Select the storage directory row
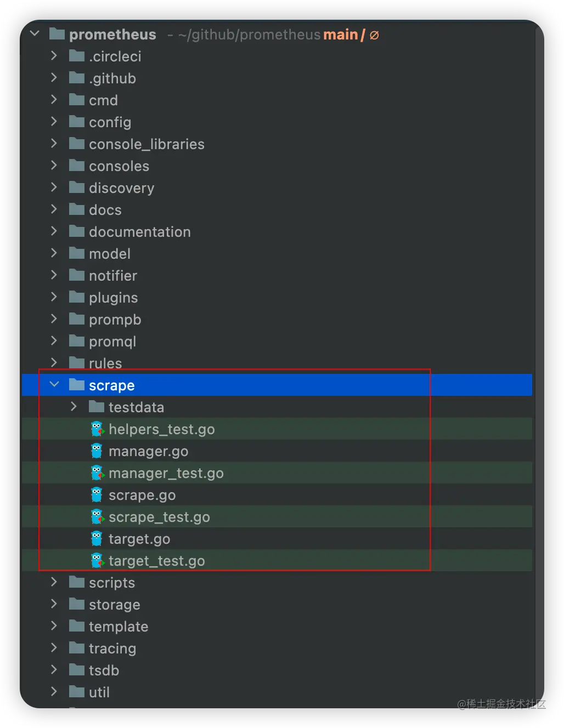This screenshot has height=728, width=564. (x=114, y=605)
